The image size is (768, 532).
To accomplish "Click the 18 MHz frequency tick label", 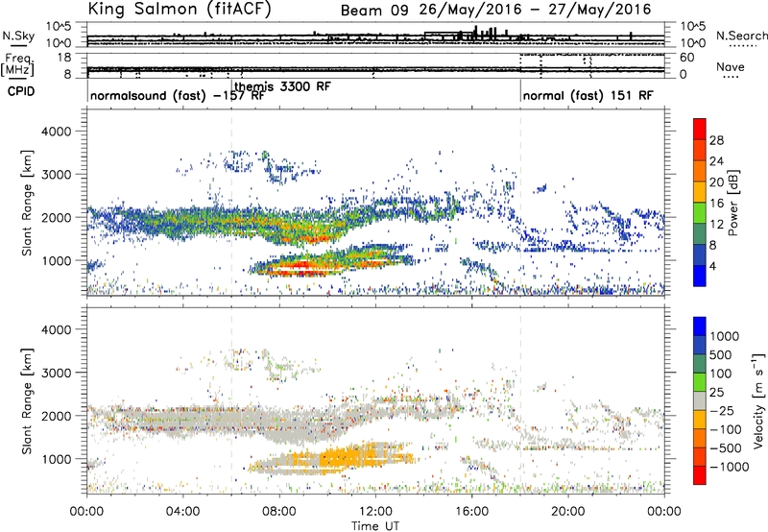I will tap(65, 58).
